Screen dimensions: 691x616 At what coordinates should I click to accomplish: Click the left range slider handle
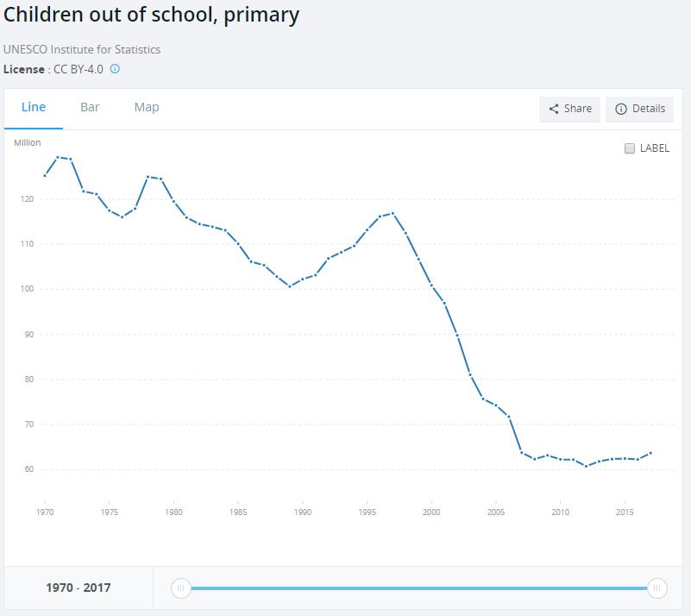click(x=180, y=588)
